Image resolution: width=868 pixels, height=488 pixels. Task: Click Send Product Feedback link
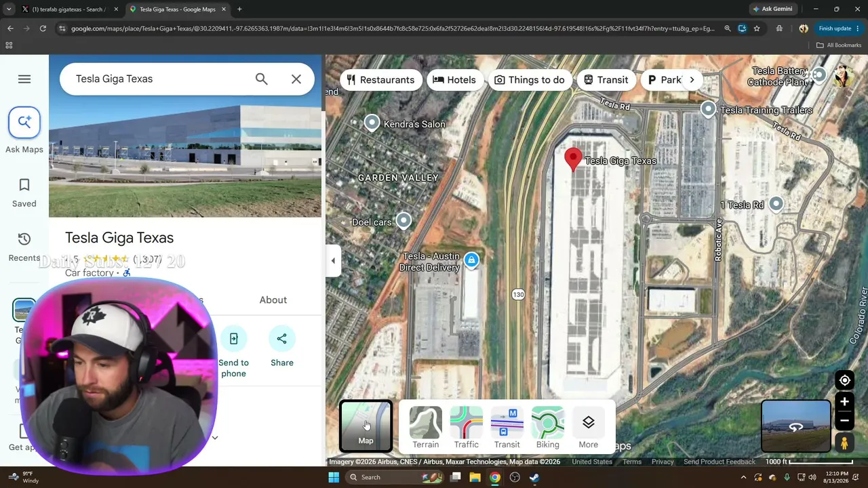(719, 462)
